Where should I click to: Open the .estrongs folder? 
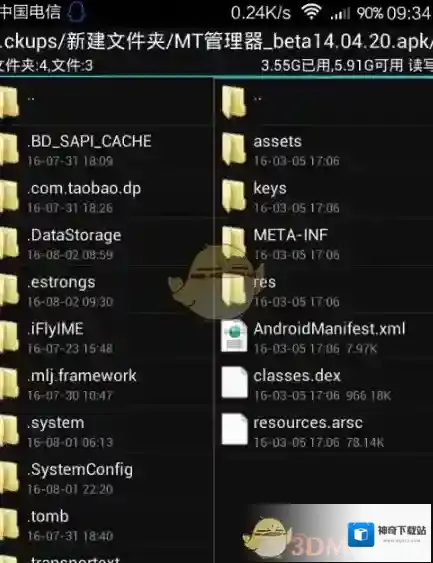pos(107,290)
